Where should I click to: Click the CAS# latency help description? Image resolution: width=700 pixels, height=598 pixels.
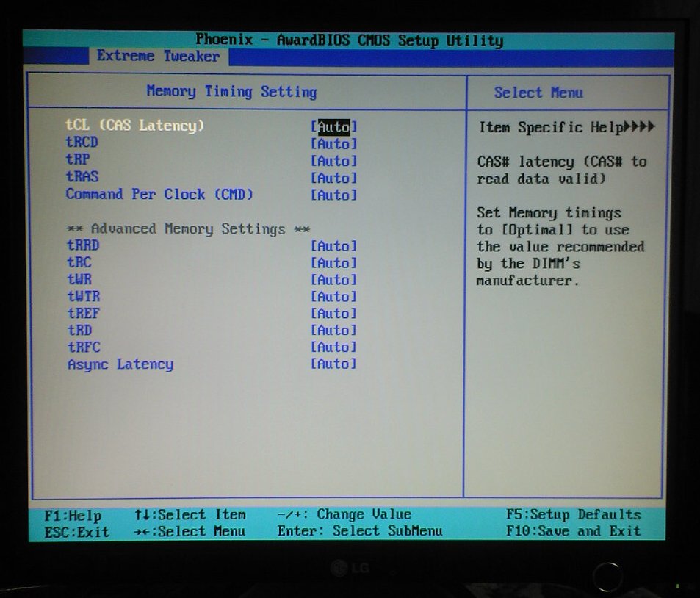pos(562,170)
